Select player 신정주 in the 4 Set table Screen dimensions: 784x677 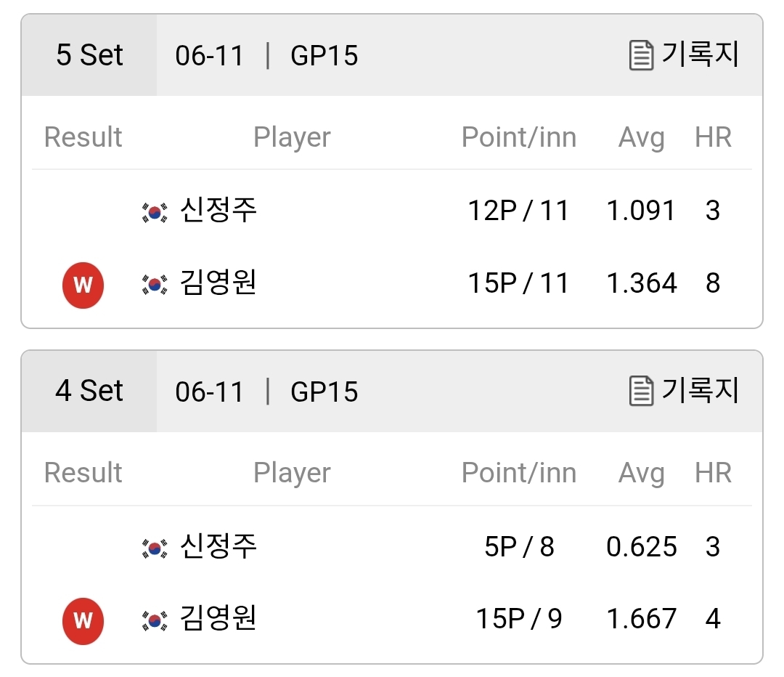pyautogui.click(x=218, y=546)
